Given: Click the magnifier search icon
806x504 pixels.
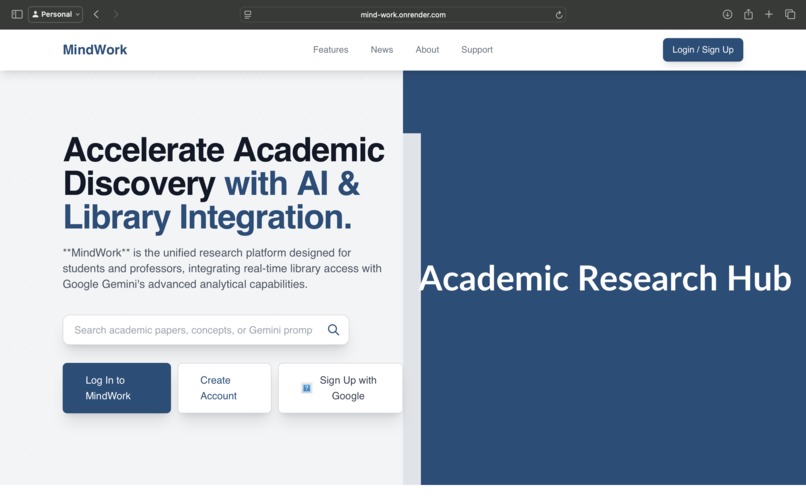Looking at the screenshot, I should (334, 330).
